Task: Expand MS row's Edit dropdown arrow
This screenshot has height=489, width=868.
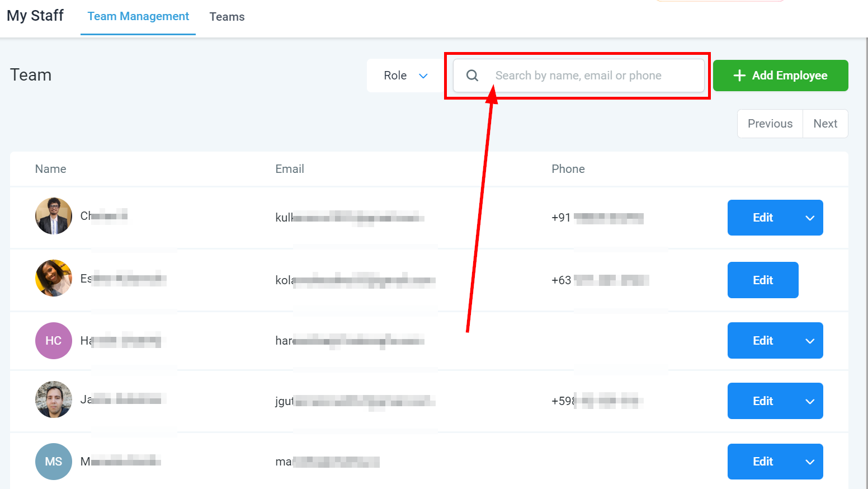Action: click(x=809, y=462)
